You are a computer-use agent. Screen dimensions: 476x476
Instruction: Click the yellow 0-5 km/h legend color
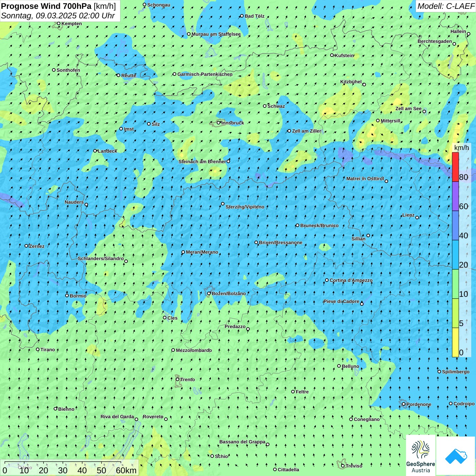tap(455, 342)
